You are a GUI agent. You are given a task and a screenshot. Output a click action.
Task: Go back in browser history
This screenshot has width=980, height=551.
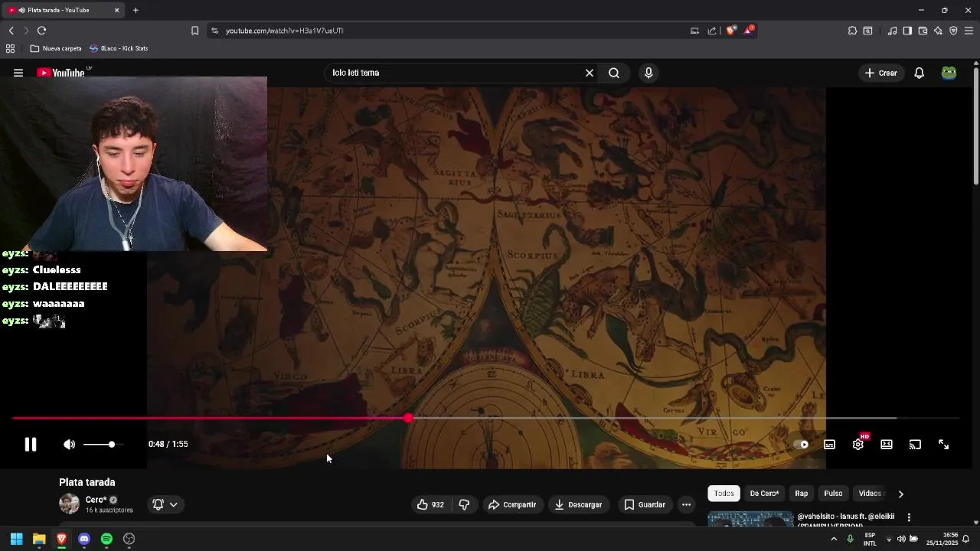tap(11, 31)
